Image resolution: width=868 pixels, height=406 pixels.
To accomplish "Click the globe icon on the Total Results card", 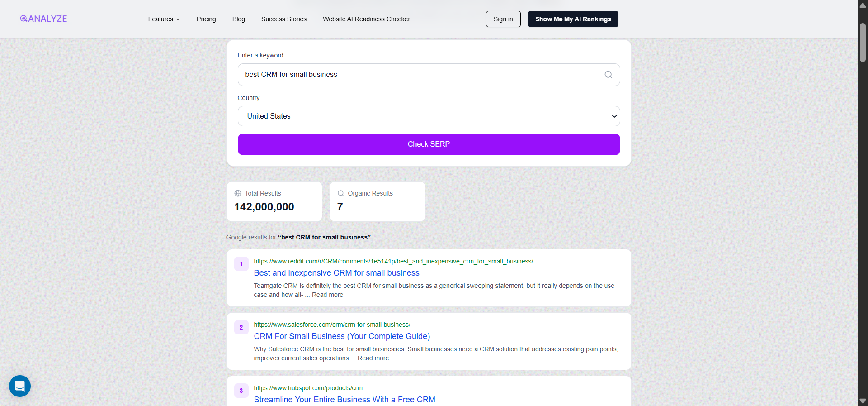I will click(x=238, y=193).
